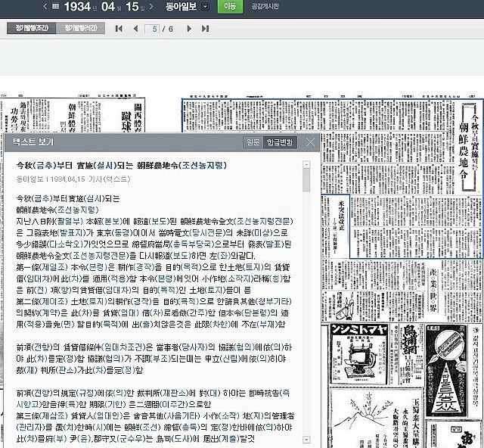Select the 정기발행(조간) edition tab
The height and width of the screenshot is (448, 484).
tap(32, 28)
